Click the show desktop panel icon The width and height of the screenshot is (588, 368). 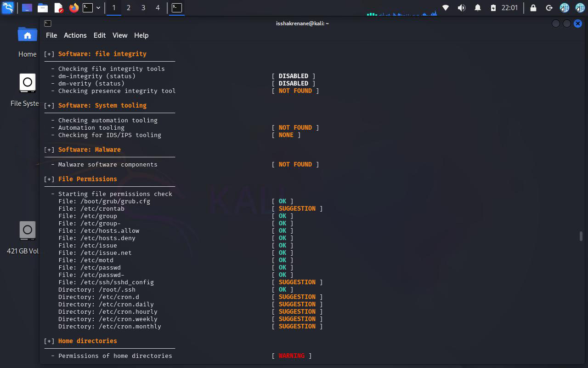point(27,8)
